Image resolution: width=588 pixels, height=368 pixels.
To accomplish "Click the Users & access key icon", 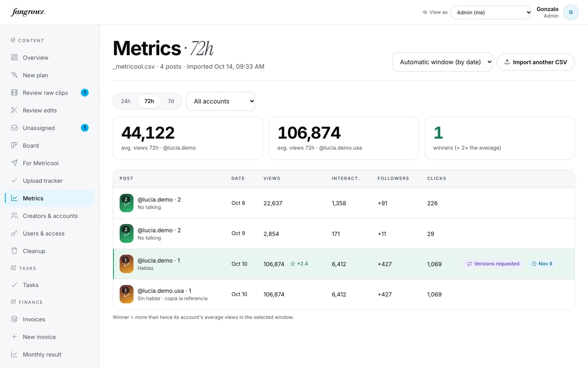I will point(14,233).
